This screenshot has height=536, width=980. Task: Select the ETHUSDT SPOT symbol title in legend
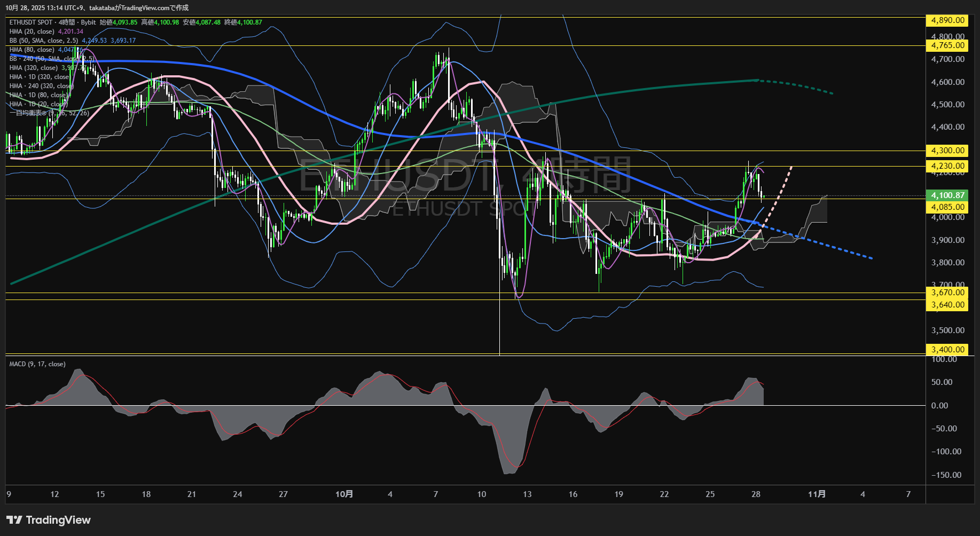(31, 22)
